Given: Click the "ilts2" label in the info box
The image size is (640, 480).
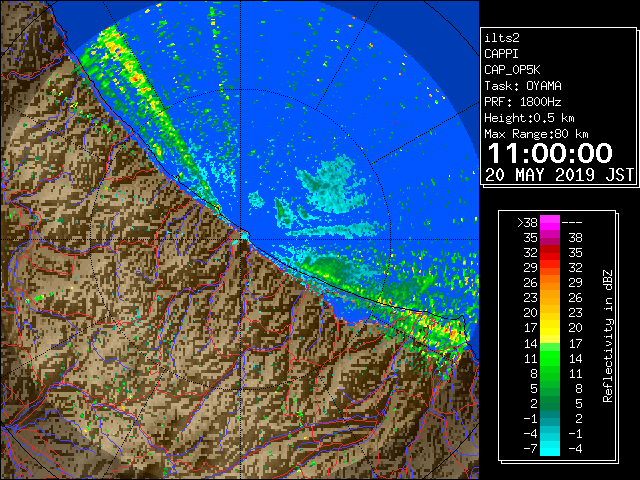Looking at the screenshot, I should click(x=502, y=38).
